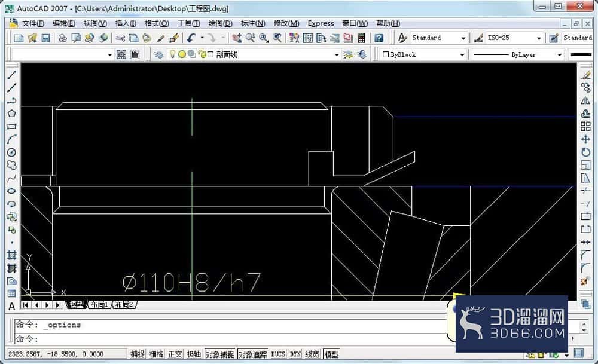Toggle 栅格 grid display in status bar
598x364 pixels.
click(156, 354)
